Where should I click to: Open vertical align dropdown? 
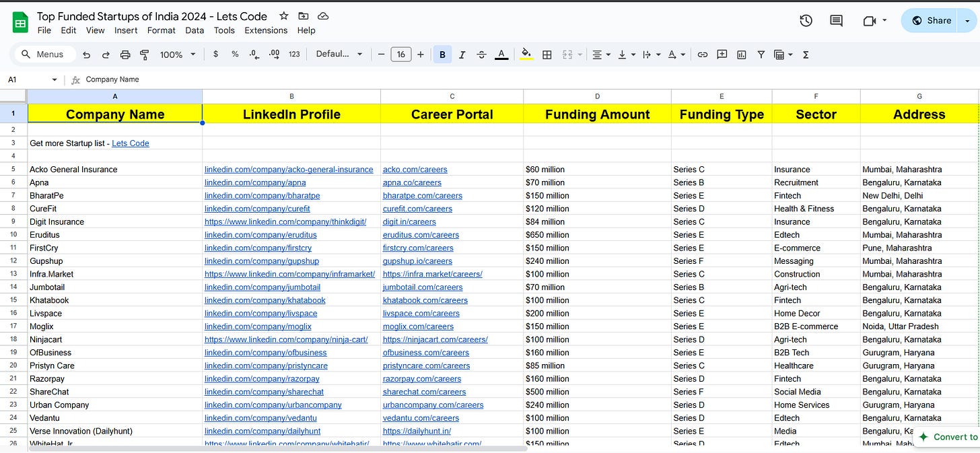[626, 55]
